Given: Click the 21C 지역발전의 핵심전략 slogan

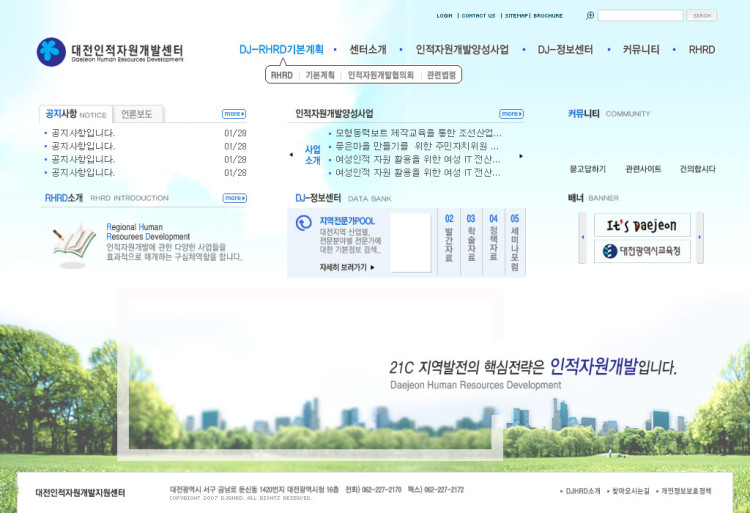Looking at the screenshot, I should [533, 367].
